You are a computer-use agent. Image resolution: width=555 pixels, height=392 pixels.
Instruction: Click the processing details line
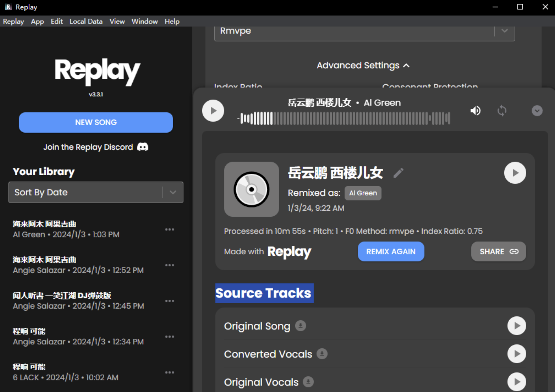click(353, 231)
